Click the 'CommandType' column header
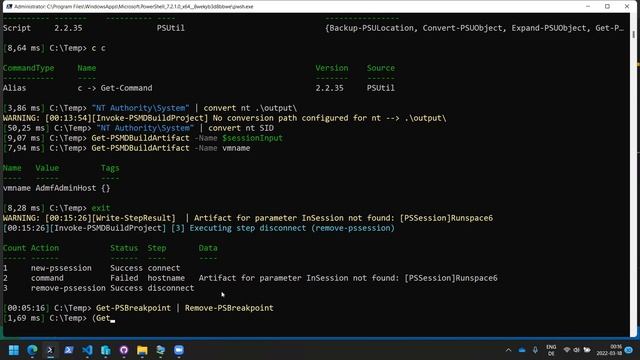The height and width of the screenshot is (360, 640). click(28, 68)
